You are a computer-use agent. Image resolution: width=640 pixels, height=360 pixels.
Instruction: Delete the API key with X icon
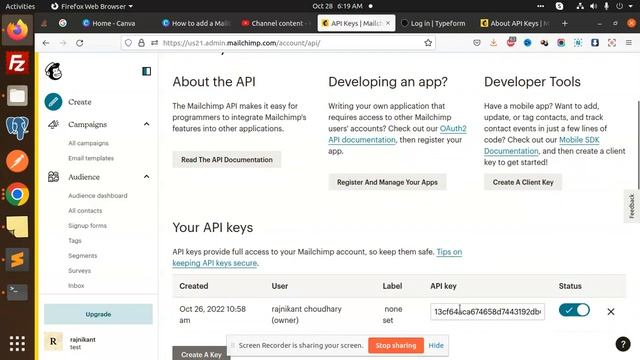pyautogui.click(x=611, y=312)
